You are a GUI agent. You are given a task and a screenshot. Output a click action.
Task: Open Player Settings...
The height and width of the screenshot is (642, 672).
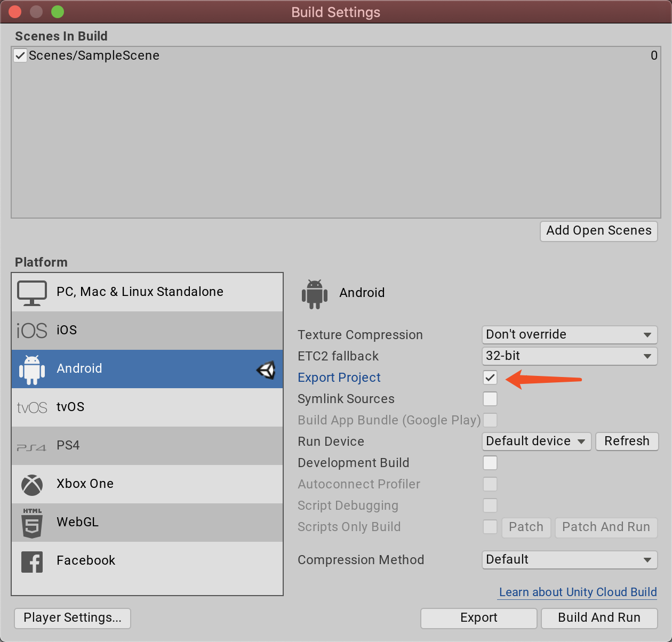73,618
